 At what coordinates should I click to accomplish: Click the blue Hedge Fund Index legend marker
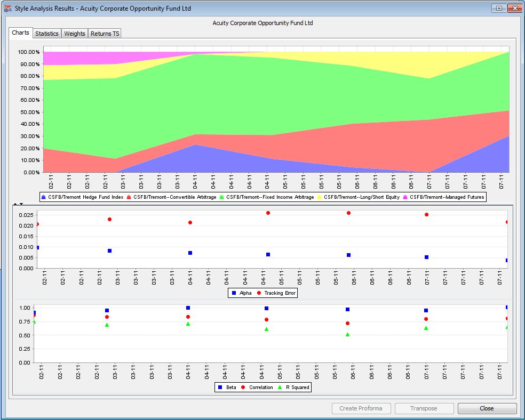click(x=44, y=197)
